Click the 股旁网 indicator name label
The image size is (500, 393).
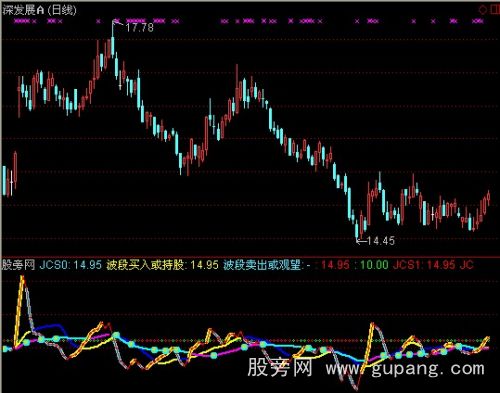coord(19,265)
